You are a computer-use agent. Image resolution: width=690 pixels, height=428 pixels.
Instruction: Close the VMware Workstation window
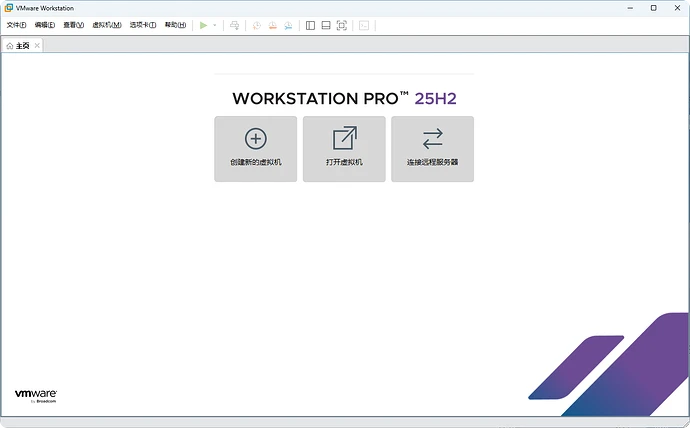pos(678,8)
